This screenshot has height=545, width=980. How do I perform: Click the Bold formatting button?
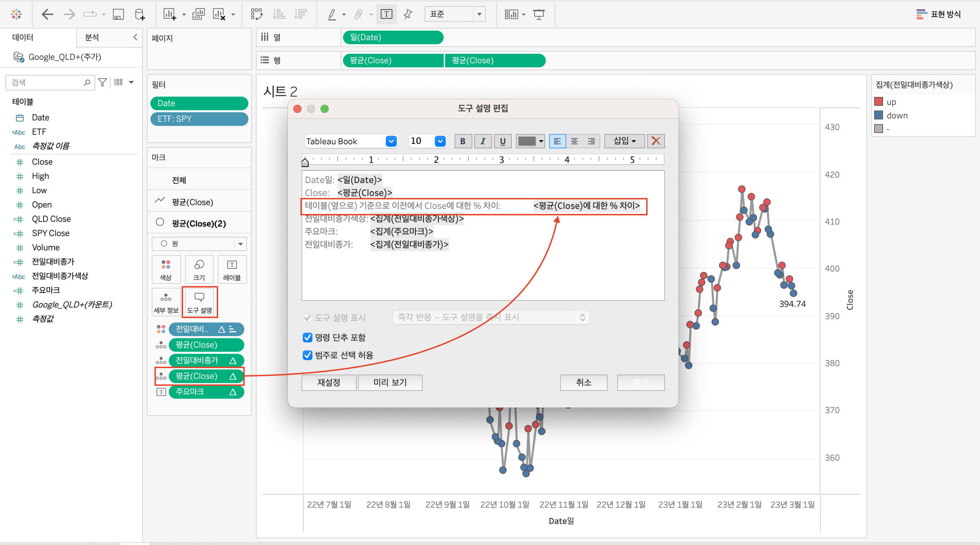pyautogui.click(x=463, y=141)
